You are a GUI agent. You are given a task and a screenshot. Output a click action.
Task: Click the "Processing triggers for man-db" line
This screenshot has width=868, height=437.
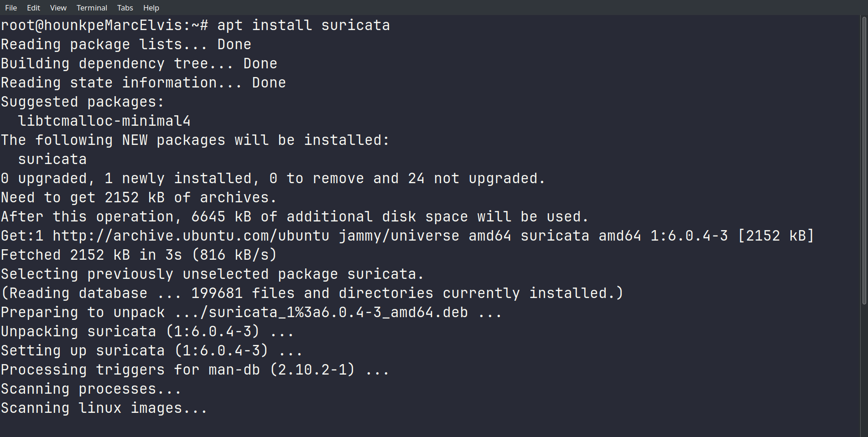(x=195, y=370)
